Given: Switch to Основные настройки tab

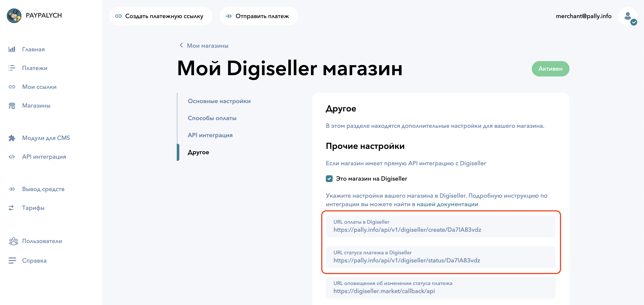Looking at the screenshot, I should point(219,101).
